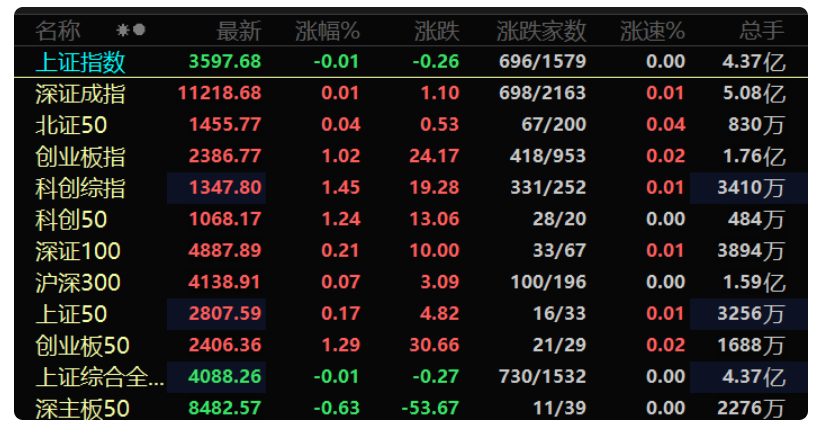Sort by the 涨幅% column header
822x424 pixels.
coord(327,31)
